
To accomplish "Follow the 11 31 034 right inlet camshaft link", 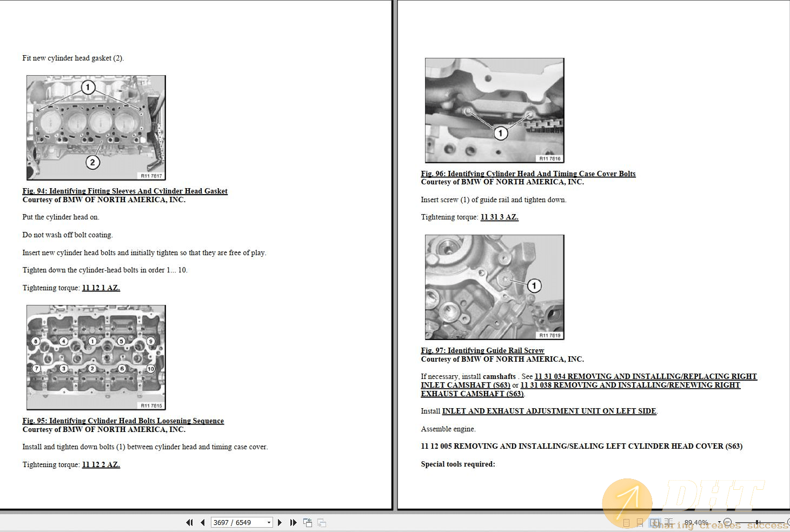I will [589, 381].
